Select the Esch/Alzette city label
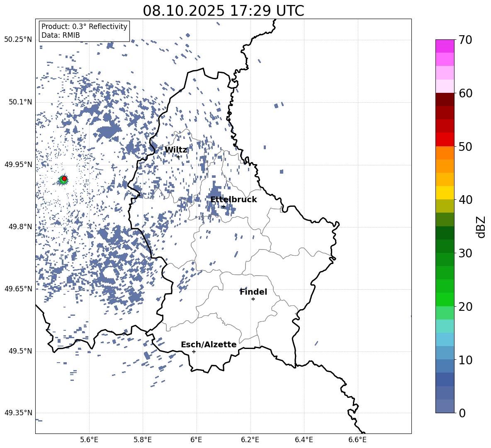 tap(209, 345)
